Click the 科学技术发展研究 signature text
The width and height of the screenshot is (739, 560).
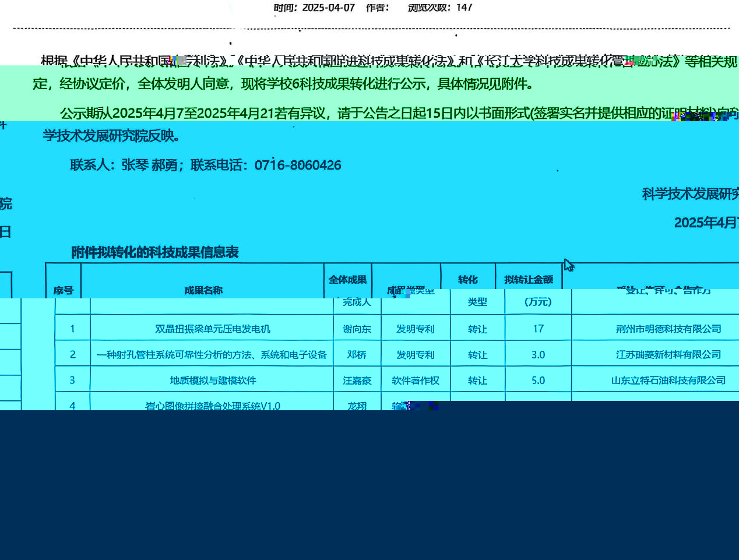tap(690, 194)
